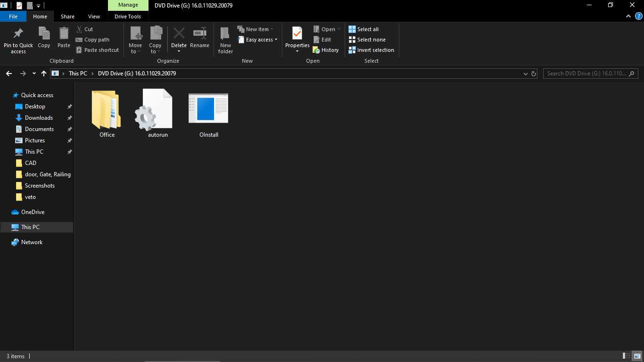The image size is (644, 362).
Task: Open file History
Action: click(x=326, y=50)
